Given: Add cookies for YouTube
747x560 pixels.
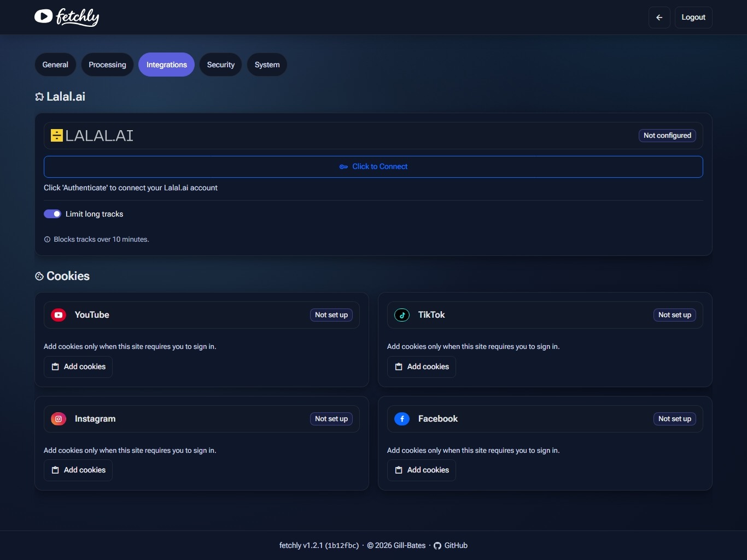Looking at the screenshot, I should (78, 367).
